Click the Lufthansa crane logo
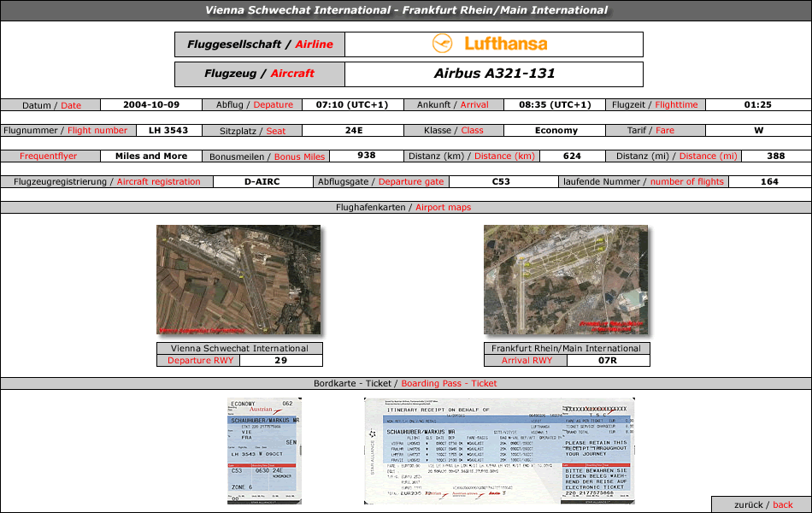 442,44
